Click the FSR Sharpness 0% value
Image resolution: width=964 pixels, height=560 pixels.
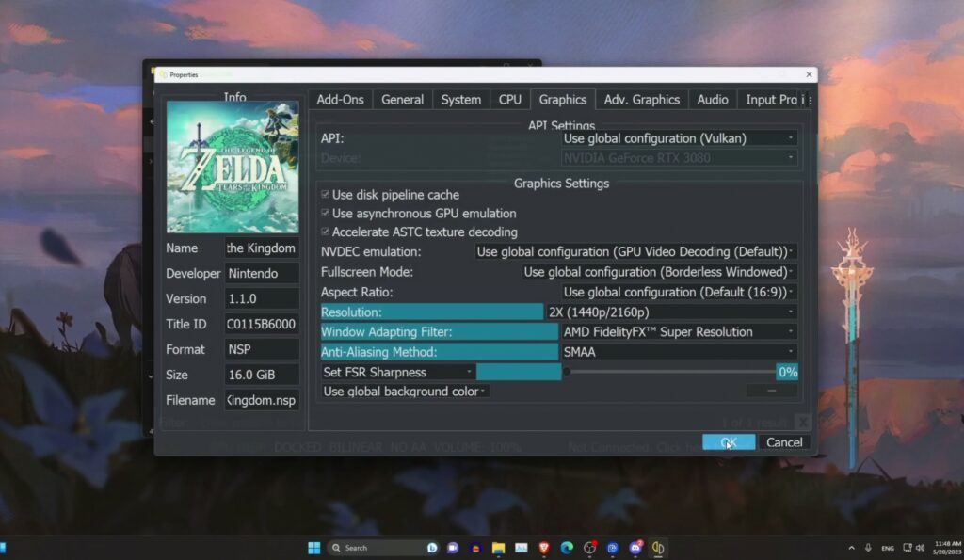[x=788, y=372]
